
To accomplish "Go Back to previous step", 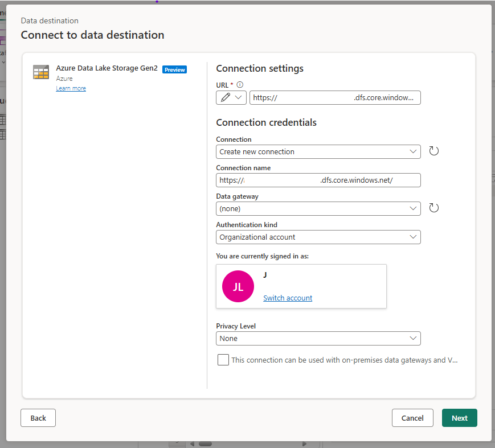I will coord(38,418).
